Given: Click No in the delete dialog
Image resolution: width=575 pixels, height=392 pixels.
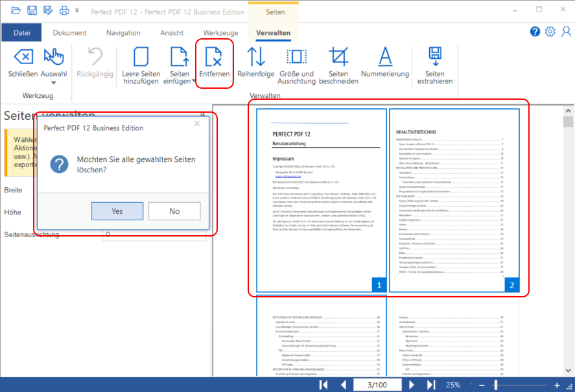Looking at the screenshot, I should pos(174,211).
